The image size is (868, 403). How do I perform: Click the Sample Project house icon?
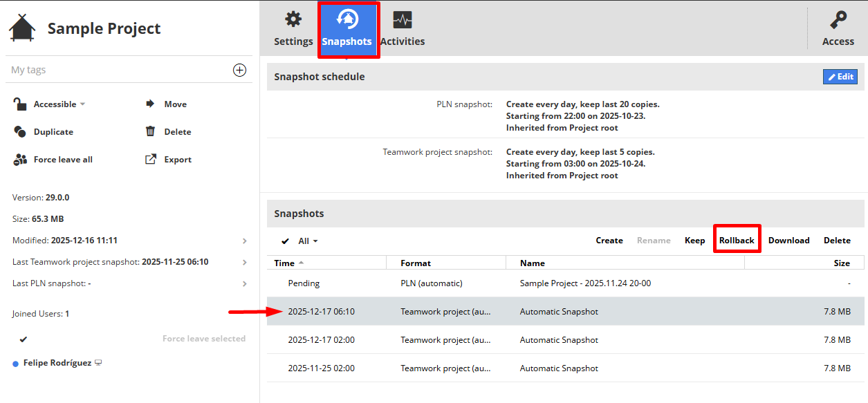click(22, 28)
